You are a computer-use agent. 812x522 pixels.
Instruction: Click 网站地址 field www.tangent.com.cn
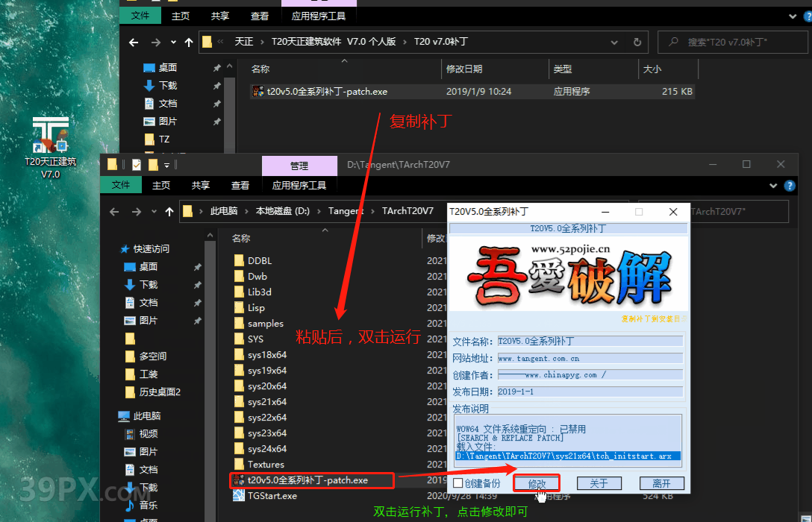click(590, 358)
